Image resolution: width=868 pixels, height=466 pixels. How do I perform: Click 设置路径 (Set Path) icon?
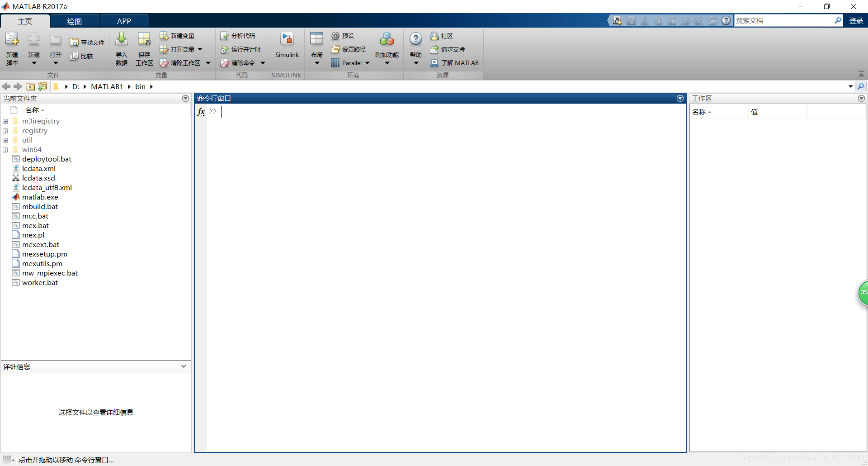pyautogui.click(x=335, y=49)
